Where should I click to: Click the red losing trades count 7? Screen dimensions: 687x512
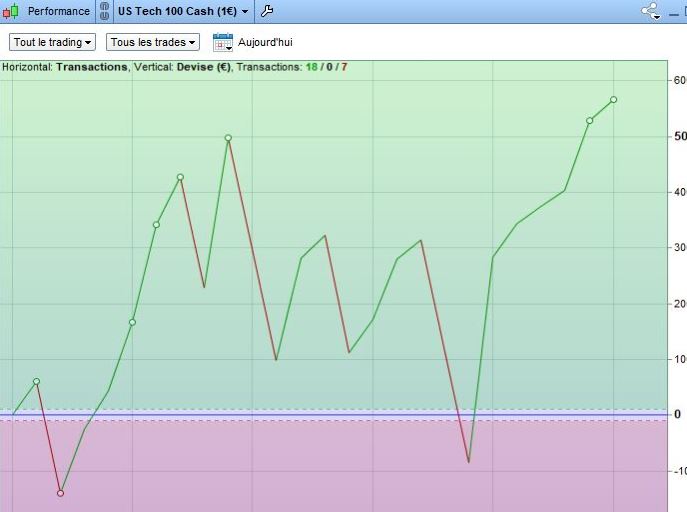[344, 67]
